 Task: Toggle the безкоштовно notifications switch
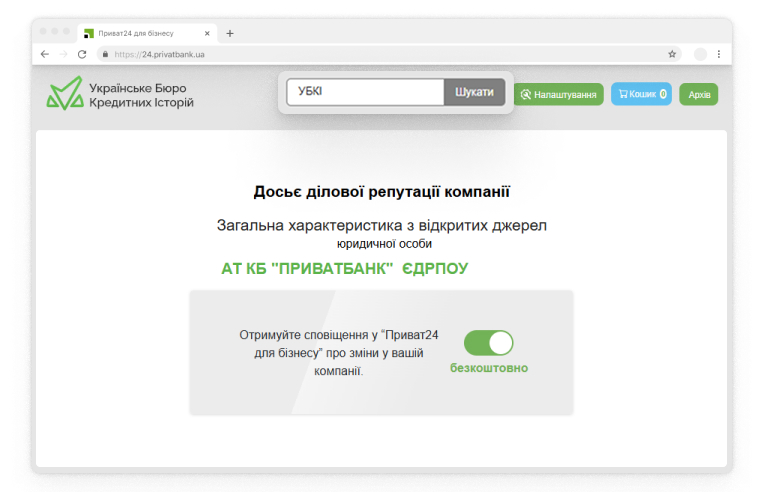pyautogui.click(x=488, y=343)
